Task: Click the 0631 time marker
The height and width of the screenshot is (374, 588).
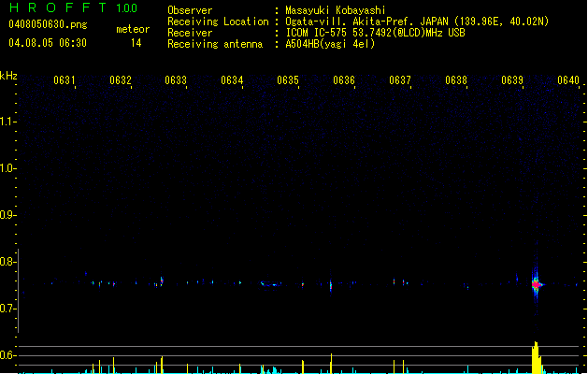Action: (x=65, y=80)
